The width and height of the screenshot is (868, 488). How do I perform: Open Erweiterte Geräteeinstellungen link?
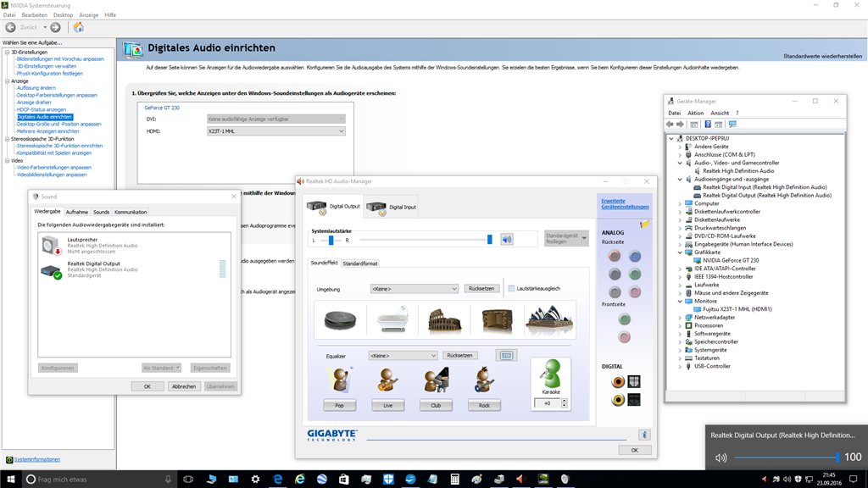625,203
